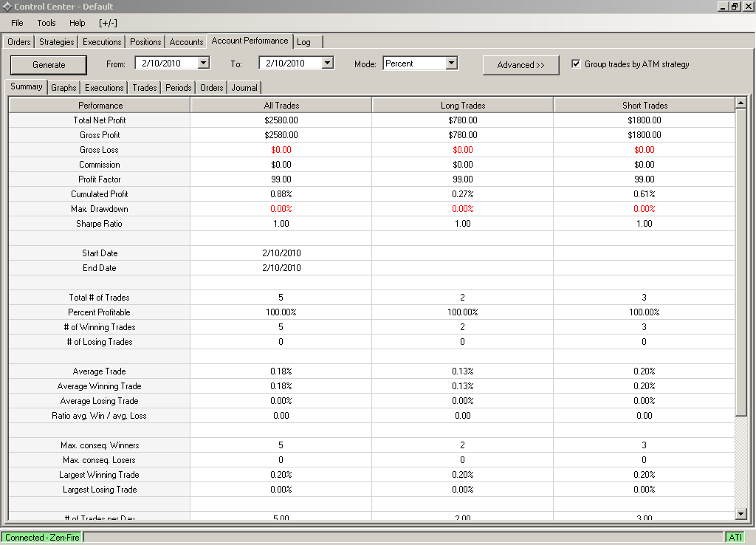Click the ATI status indicator
Viewport: 756px width, 545px height.
pyautogui.click(x=736, y=538)
